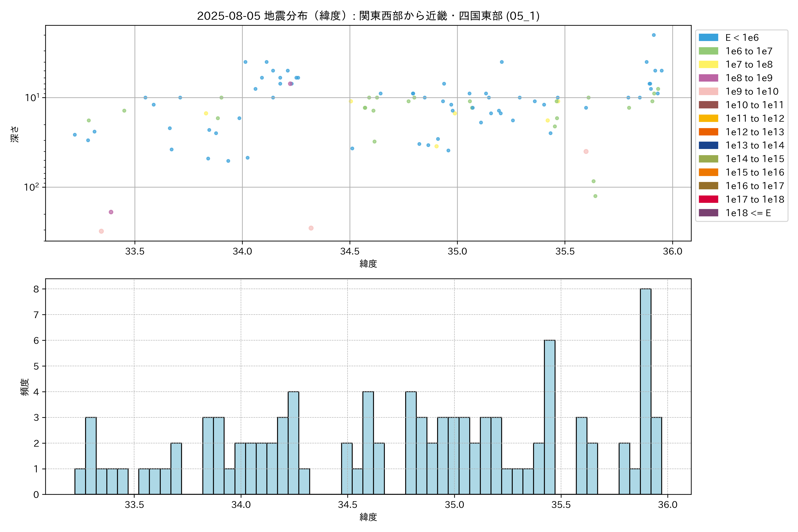Click the green 1e6 to 1e7 swatch
Screen dimensions: 798x532
[708, 51]
